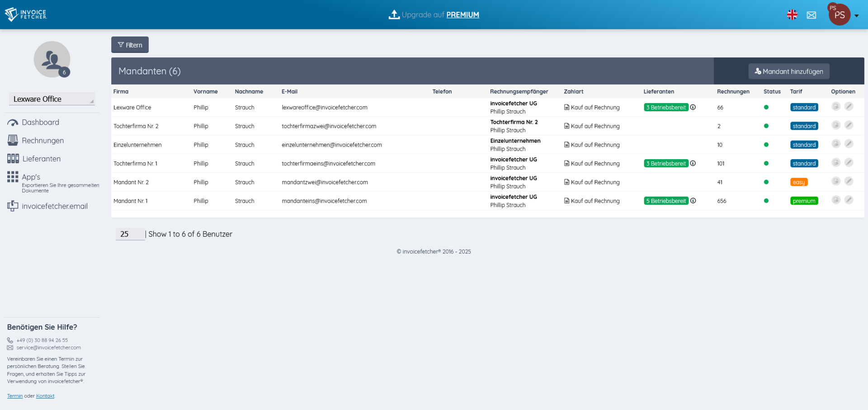The height and width of the screenshot is (410, 868).
Task: Open the Lexware Office client selector dropdown
Action: click(52, 99)
